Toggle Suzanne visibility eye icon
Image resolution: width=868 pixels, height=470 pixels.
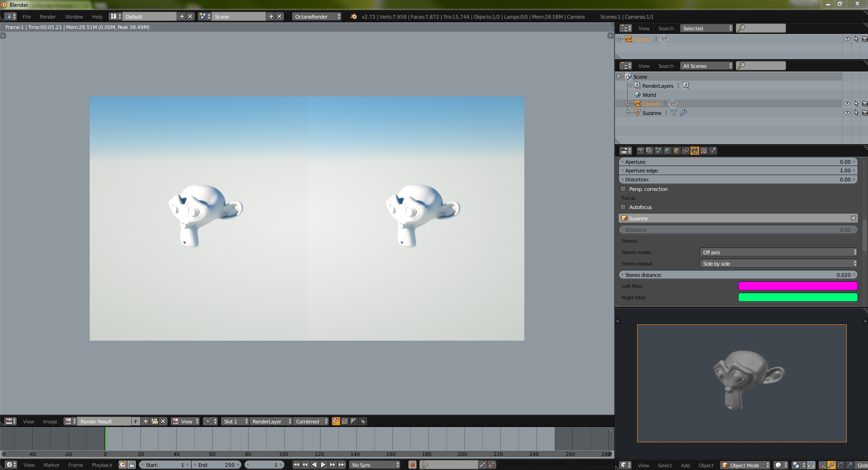point(847,113)
